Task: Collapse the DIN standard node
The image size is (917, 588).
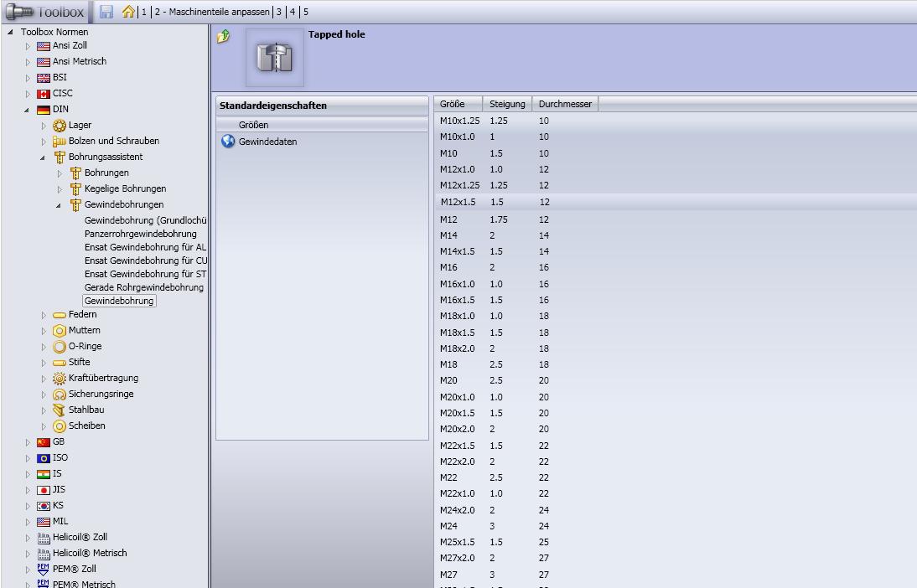Action: (x=28, y=110)
